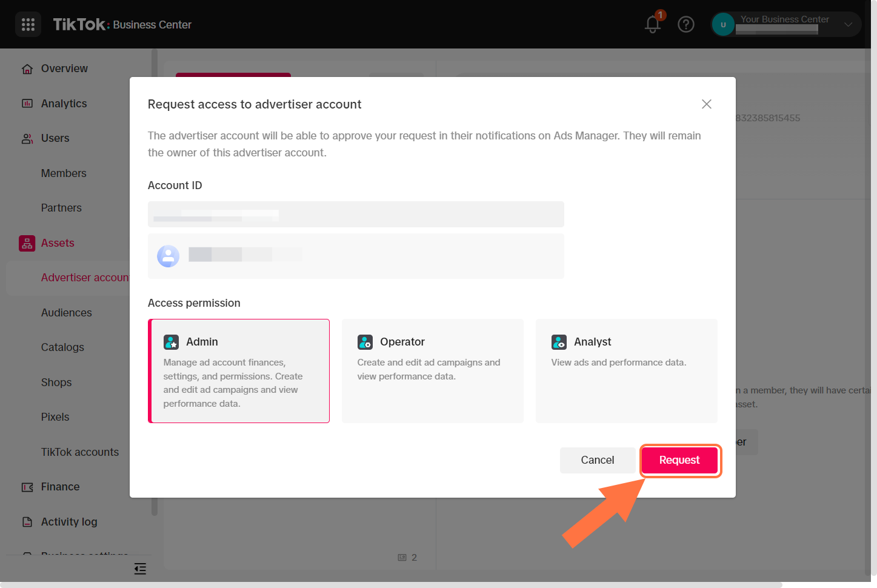The height and width of the screenshot is (588, 877).
Task: Expand the Your Business Center dropdown
Action: (848, 24)
